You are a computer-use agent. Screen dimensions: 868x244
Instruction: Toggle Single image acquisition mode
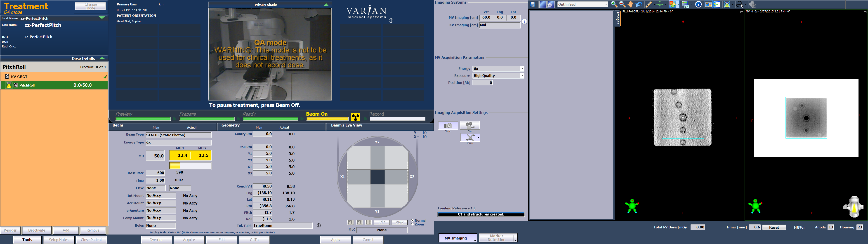[x=448, y=125]
